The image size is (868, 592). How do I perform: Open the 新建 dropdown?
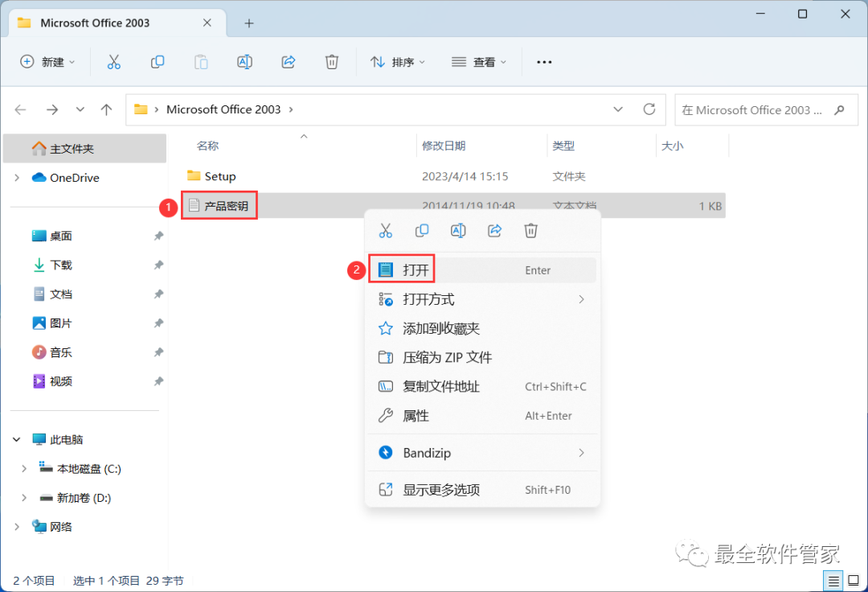tap(47, 62)
